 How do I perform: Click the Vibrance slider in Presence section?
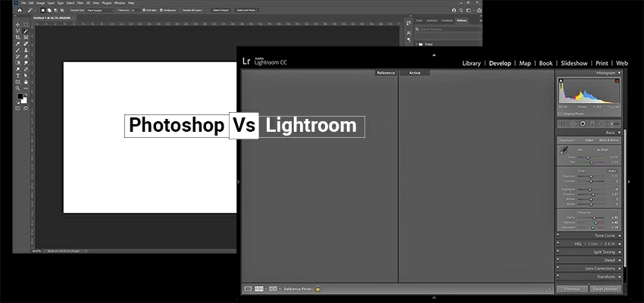point(592,222)
